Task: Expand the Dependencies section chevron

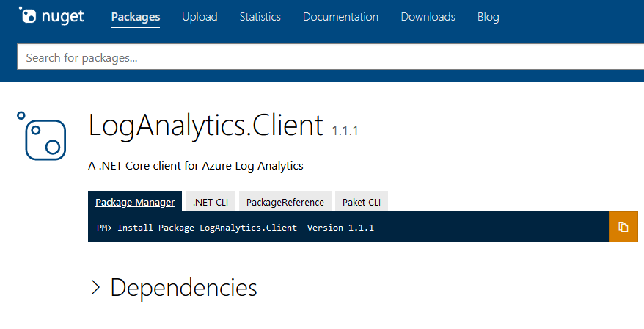Action: click(95, 288)
